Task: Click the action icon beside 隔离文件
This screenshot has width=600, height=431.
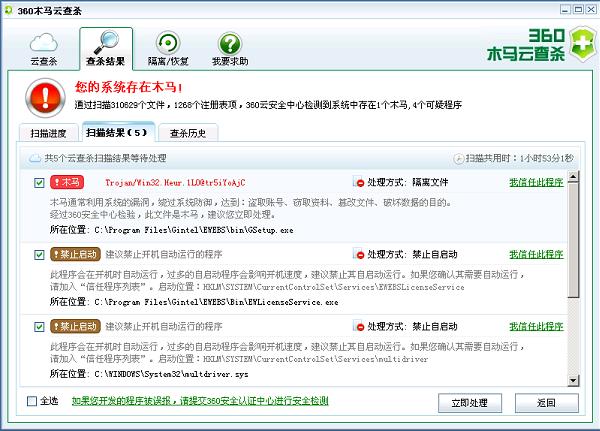Action: 358,182
